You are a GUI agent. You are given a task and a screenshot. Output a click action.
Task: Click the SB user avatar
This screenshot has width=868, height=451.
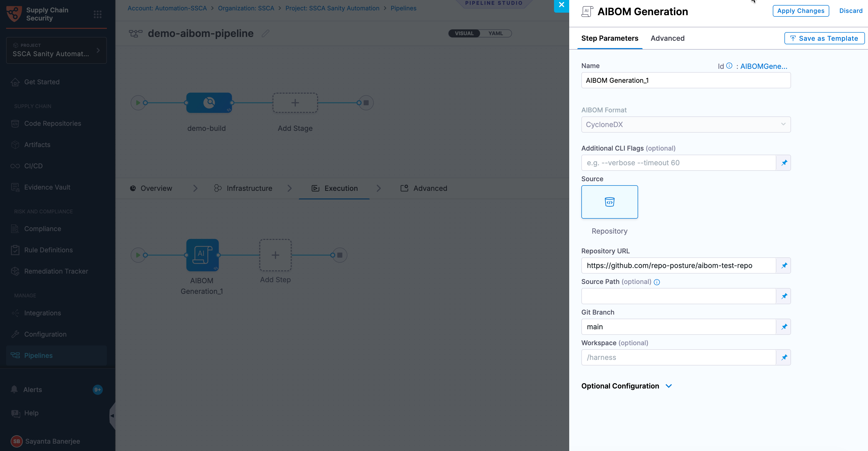coord(16,441)
